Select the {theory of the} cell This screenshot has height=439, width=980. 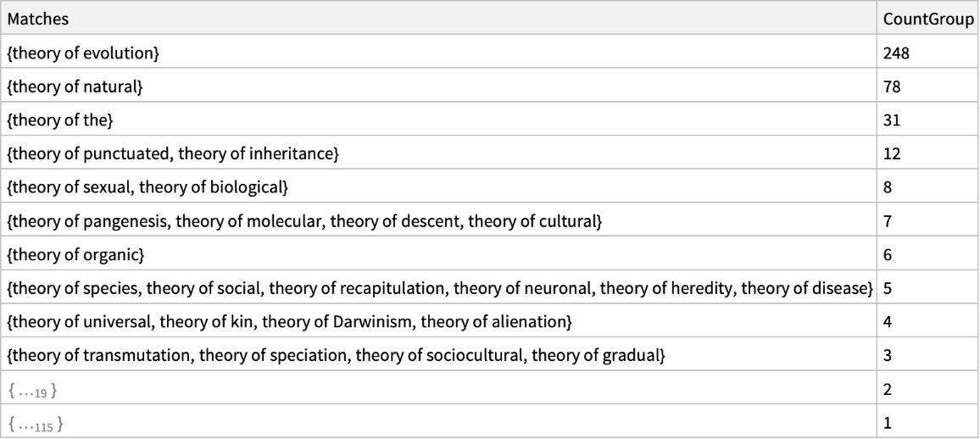(60, 120)
